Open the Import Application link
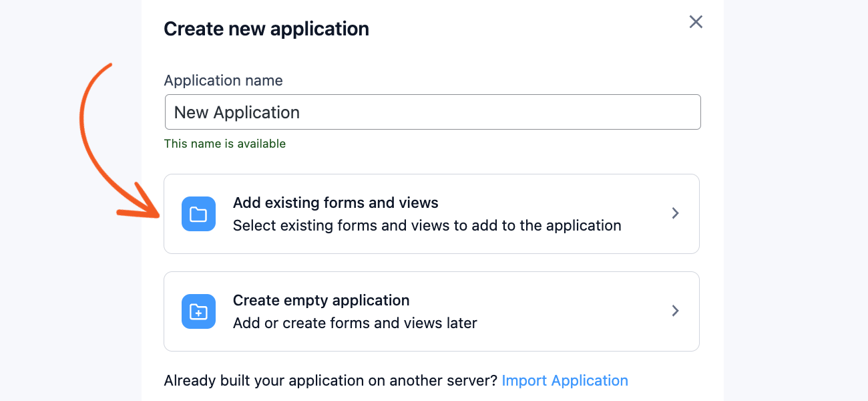This screenshot has width=868, height=401. click(x=565, y=381)
